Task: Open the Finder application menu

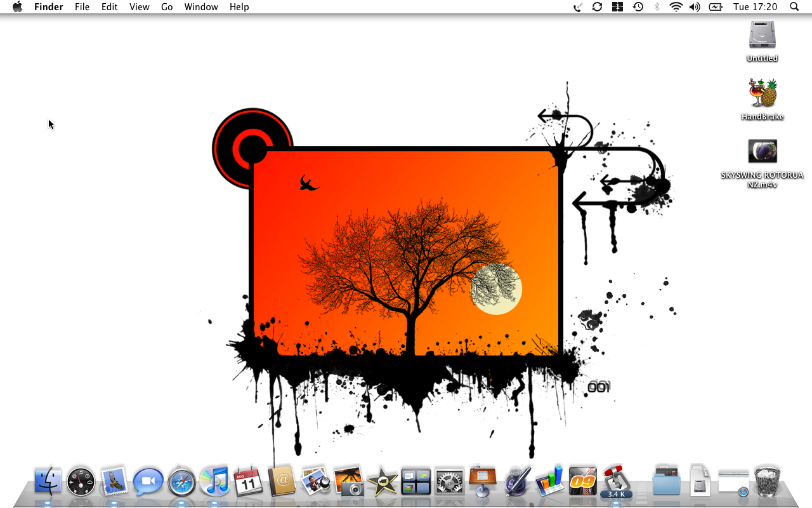Action: [x=48, y=7]
